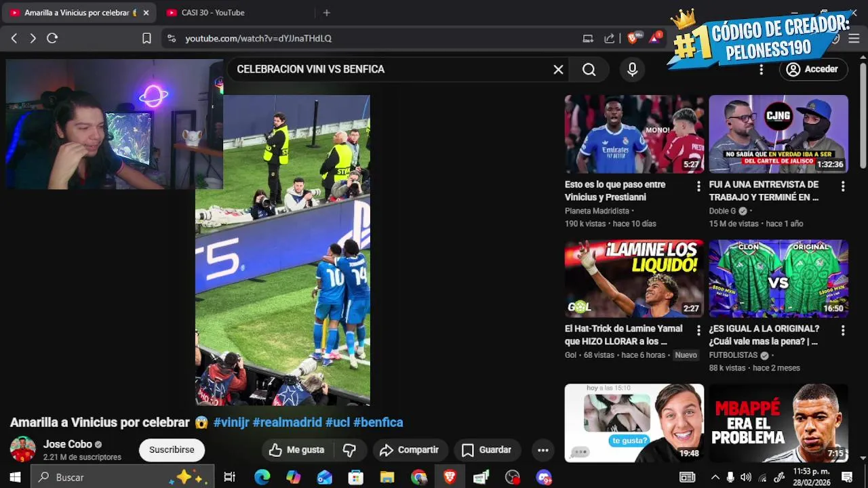Open the Brave hamburger menu
Image resolution: width=868 pixels, height=488 pixels.
tap(854, 39)
